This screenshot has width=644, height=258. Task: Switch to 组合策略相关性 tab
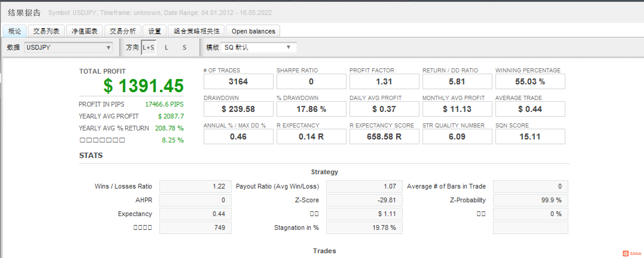pyautogui.click(x=196, y=31)
